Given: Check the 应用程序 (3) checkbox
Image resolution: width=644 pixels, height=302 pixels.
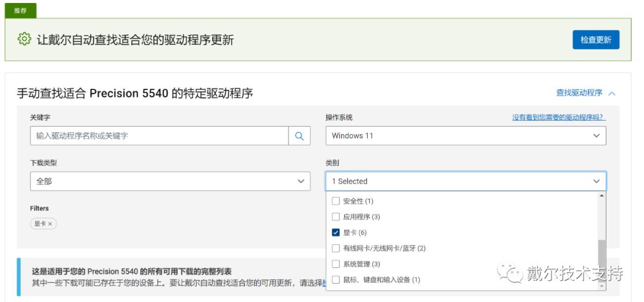Looking at the screenshot, I should pyautogui.click(x=336, y=217).
